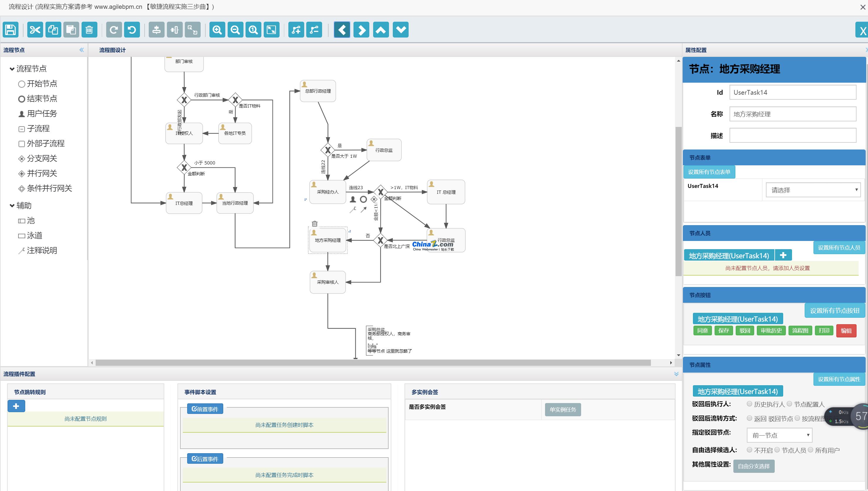Click the canvas horizontal scrollbar

(x=373, y=363)
